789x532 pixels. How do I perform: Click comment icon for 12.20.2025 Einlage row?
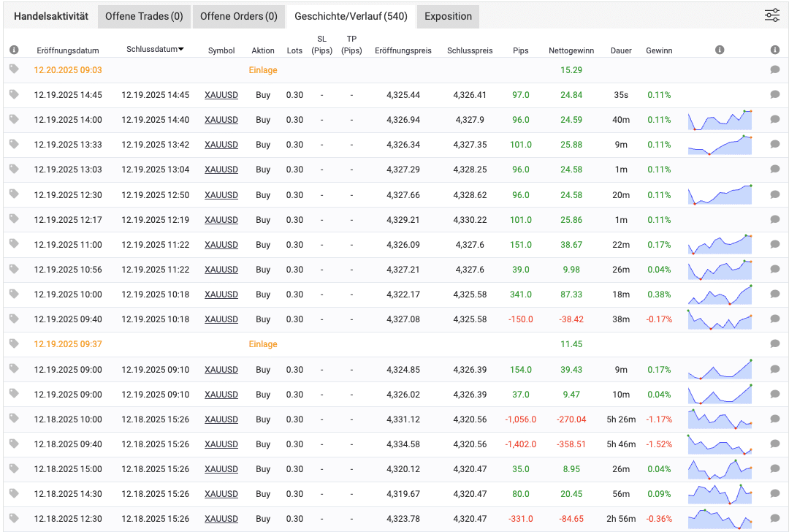775,70
